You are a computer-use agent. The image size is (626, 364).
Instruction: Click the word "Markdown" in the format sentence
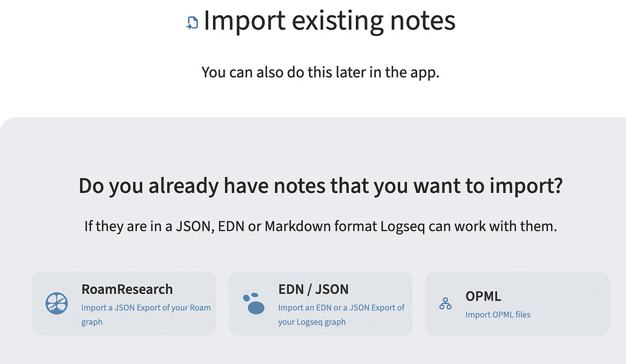tap(293, 227)
